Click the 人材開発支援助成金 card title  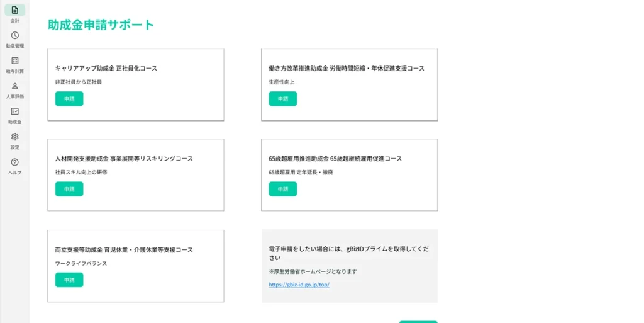pos(124,159)
